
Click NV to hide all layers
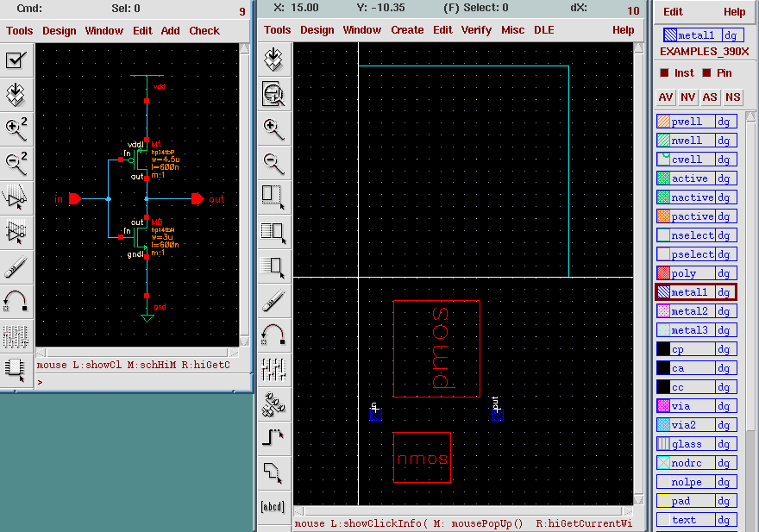688,97
